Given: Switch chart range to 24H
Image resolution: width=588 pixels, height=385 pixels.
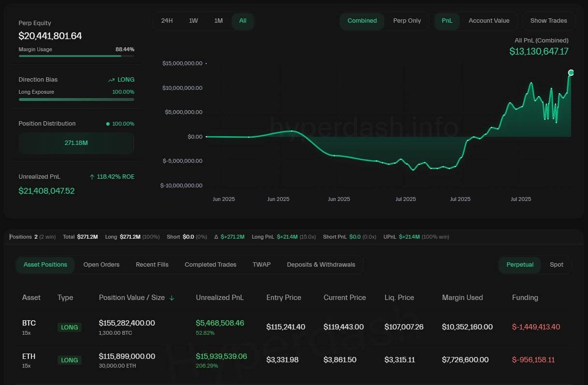Looking at the screenshot, I should tap(167, 21).
